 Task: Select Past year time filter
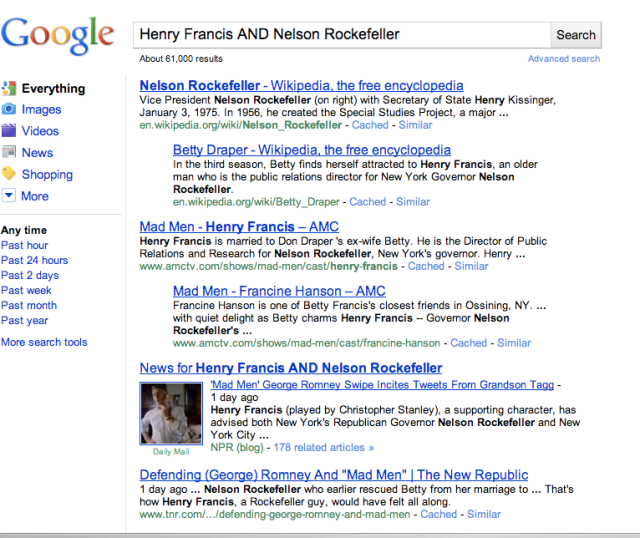pos(25,320)
